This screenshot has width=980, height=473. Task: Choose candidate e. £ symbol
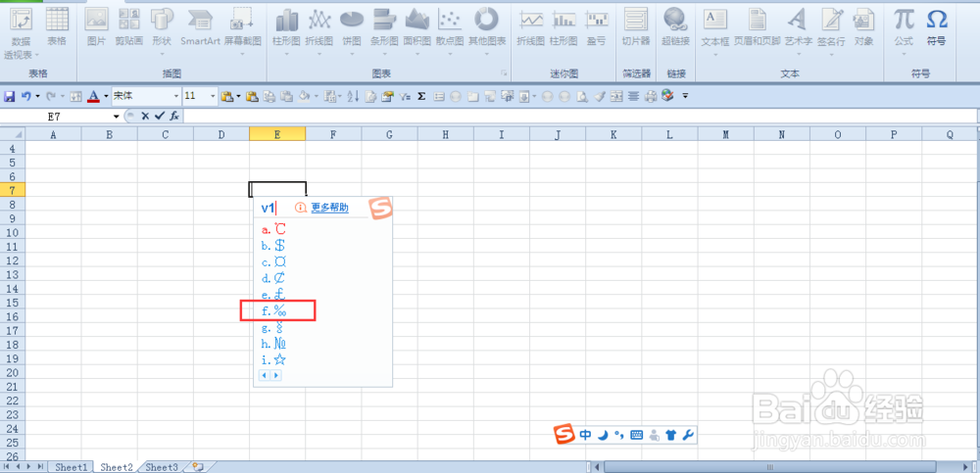point(273,295)
